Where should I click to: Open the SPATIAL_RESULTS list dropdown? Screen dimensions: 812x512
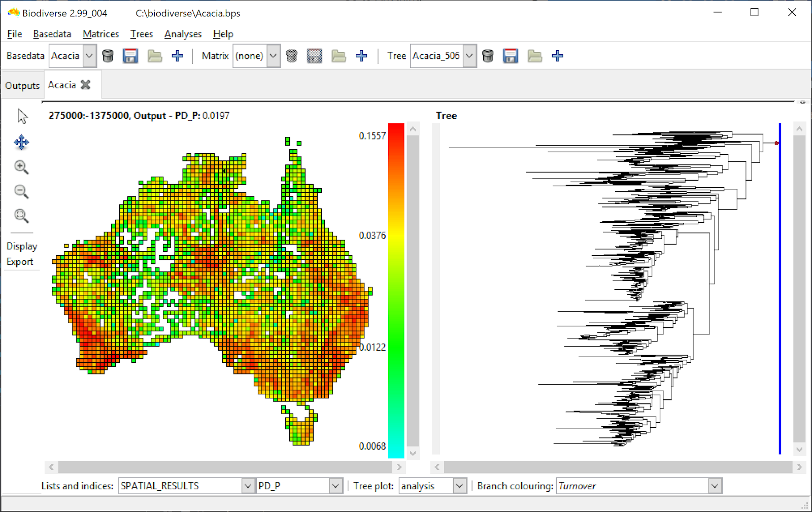pyautogui.click(x=247, y=486)
